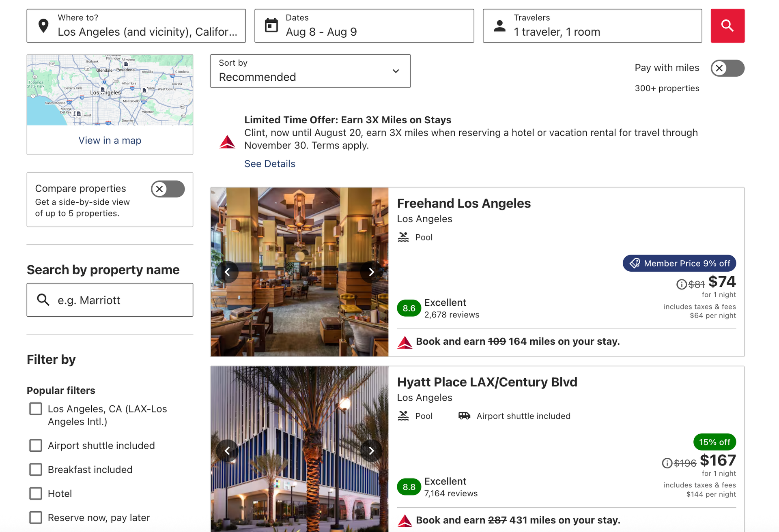Click the 8.8 rating badge on Hyatt Place
779x532 pixels.
coord(409,487)
